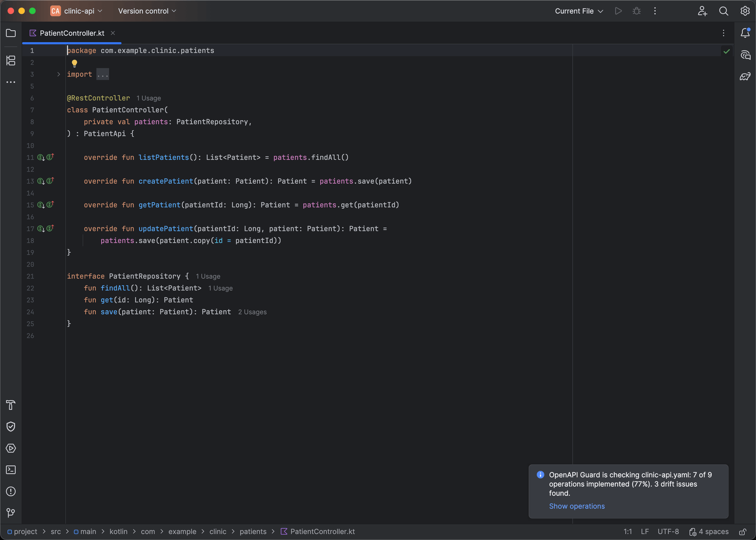Image resolution: width=756 pixels, height=540 pixels.
Task: Click the com breadcrumb
Action: (148, 531)
